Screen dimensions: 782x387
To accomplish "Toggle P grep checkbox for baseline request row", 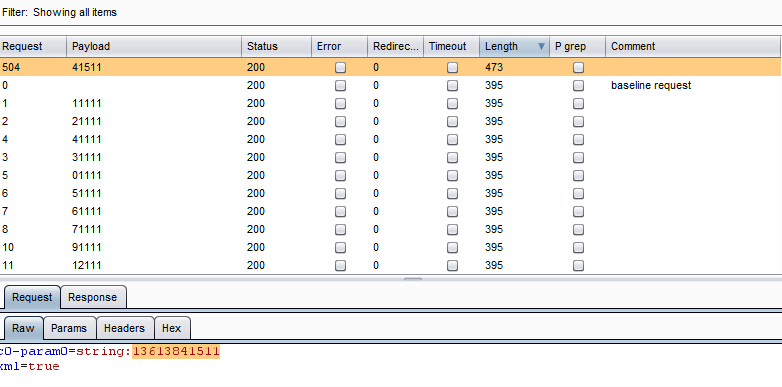I will coord(579,85).
